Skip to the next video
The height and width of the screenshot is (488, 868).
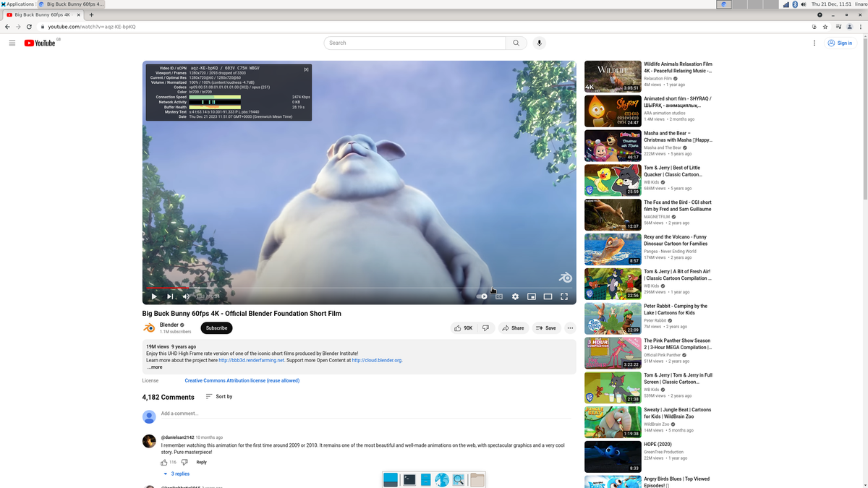pyautogui.click(x=170, y=296)
